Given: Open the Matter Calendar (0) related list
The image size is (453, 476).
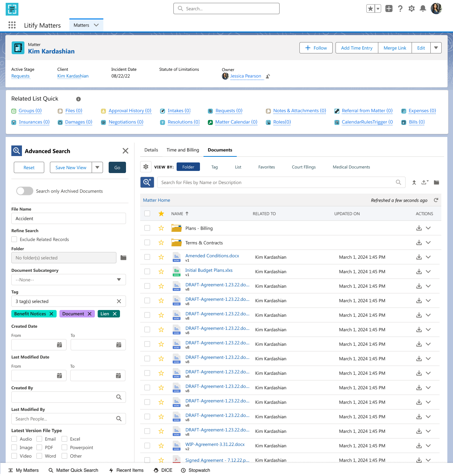Looking at the screenshot, I should (236, 122).
